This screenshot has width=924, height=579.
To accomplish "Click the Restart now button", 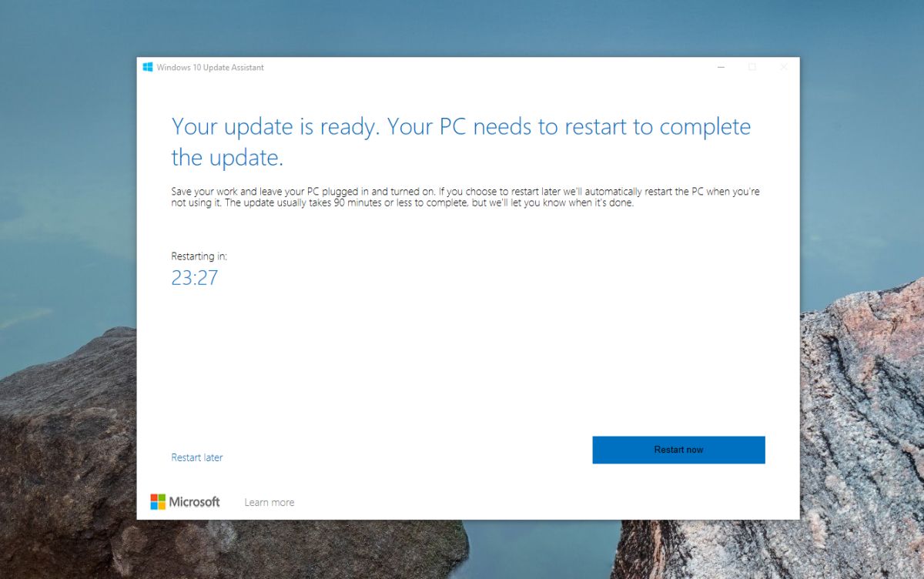I will 678,450.
